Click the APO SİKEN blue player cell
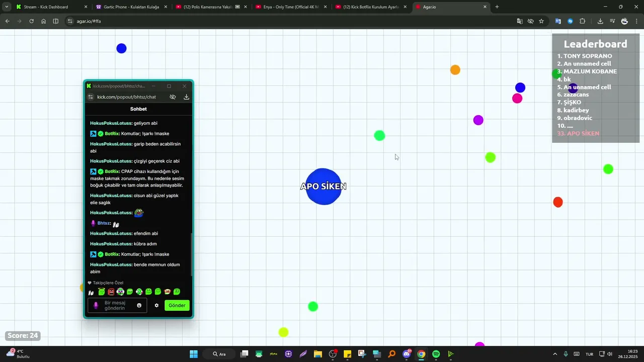 (x=324, y=187)
